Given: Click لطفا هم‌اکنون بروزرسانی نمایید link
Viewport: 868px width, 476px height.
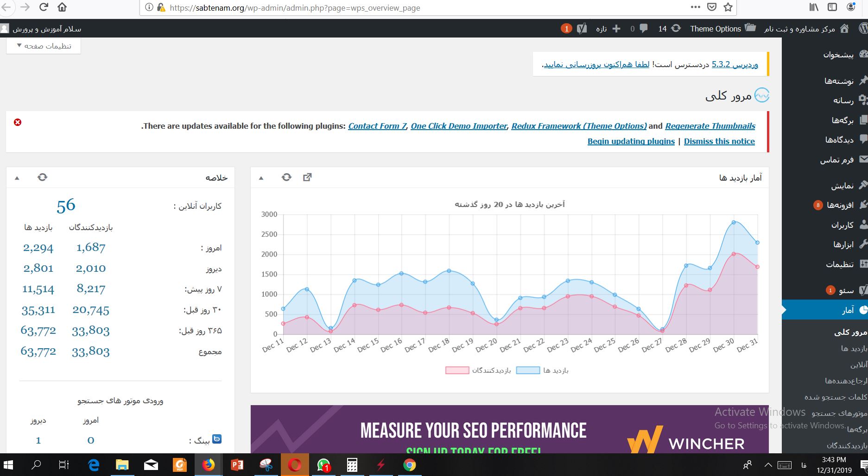Looking at the screenshot, I should 596,64.
